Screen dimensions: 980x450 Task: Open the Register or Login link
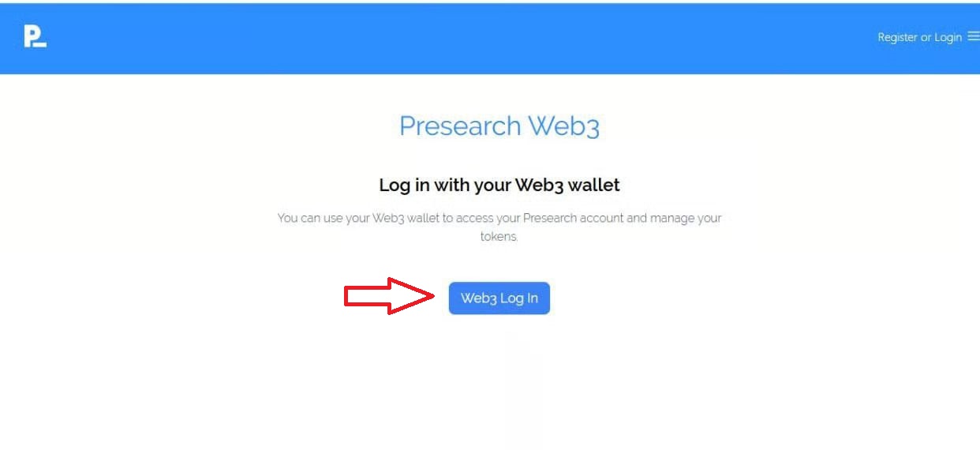[x=920, y=37]
